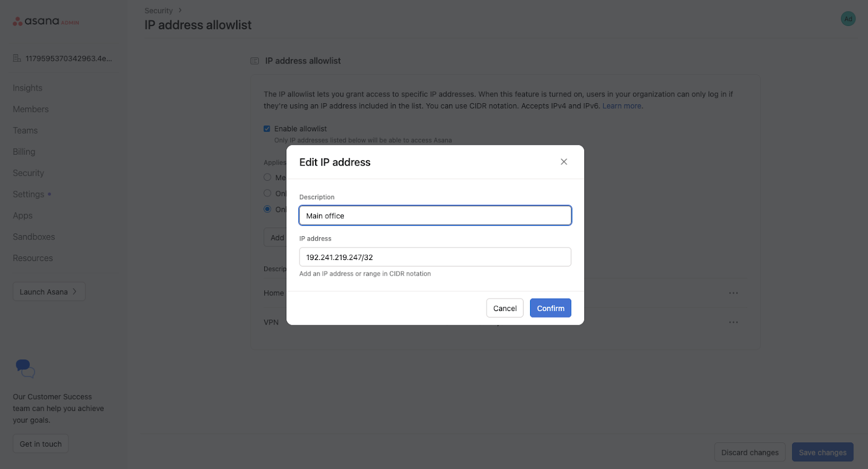
Task: Click the chevron after Security breadcrumb
Action: coord(179,10)
